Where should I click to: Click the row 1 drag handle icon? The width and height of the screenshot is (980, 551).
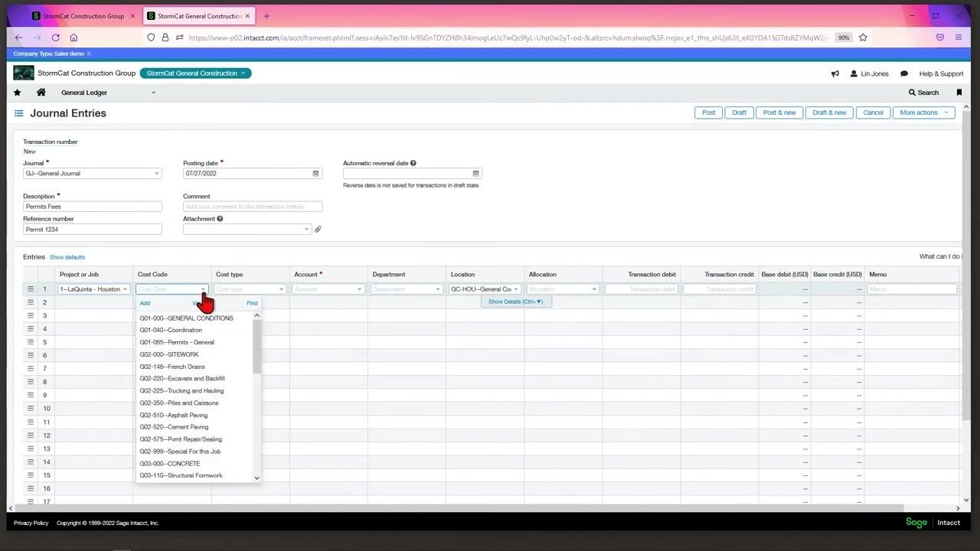point(31,289)
